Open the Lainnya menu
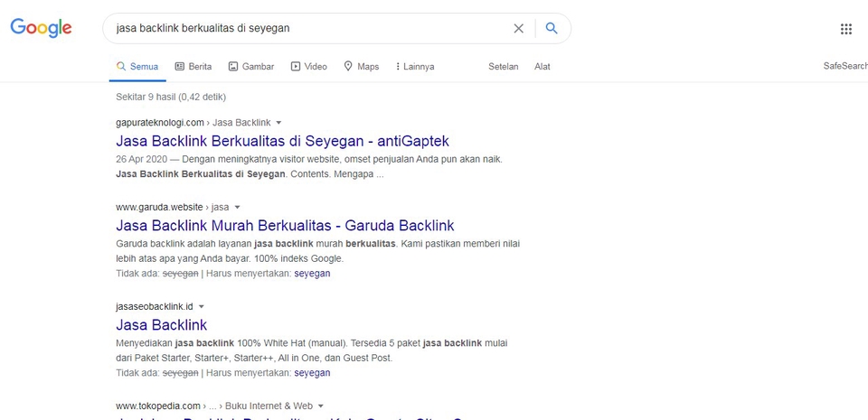Viewport: 868px width, 420px height. (x=415, y=67)
